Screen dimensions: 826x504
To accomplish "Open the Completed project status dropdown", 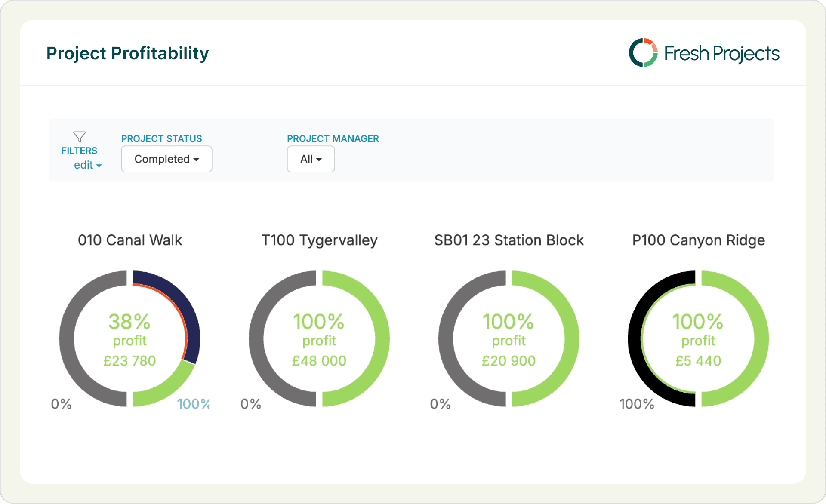I will pyautogui.click(x=166, y=159).
